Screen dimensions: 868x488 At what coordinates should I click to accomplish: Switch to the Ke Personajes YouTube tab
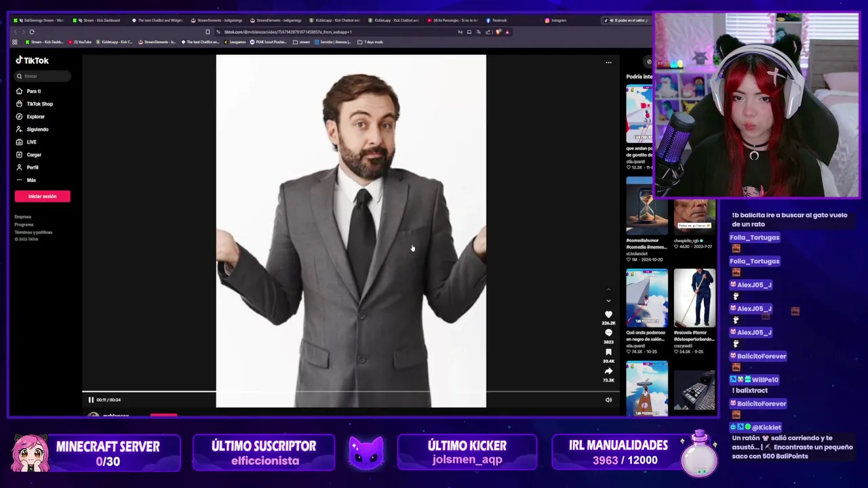[453, 20]
